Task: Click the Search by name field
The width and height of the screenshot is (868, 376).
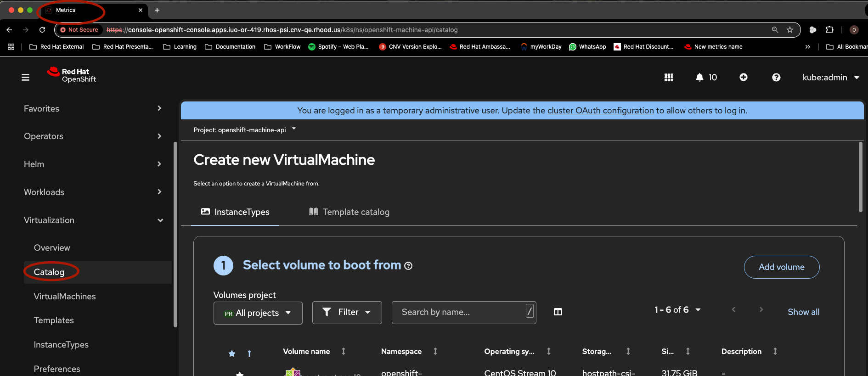Action: point(464,313)
